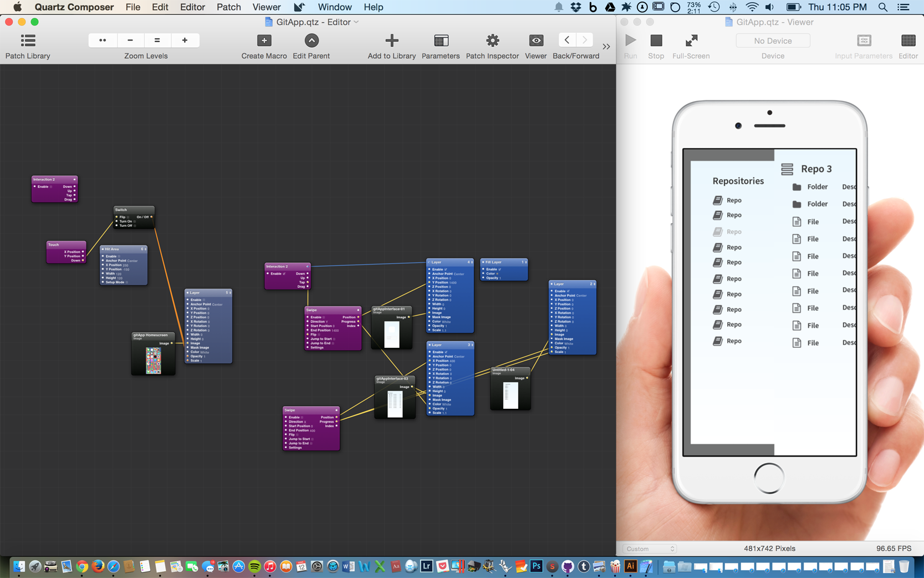Click the Input Parameters icon in Viewer
Viewport: 924px width, 578px height.
(x=864, y=40)
